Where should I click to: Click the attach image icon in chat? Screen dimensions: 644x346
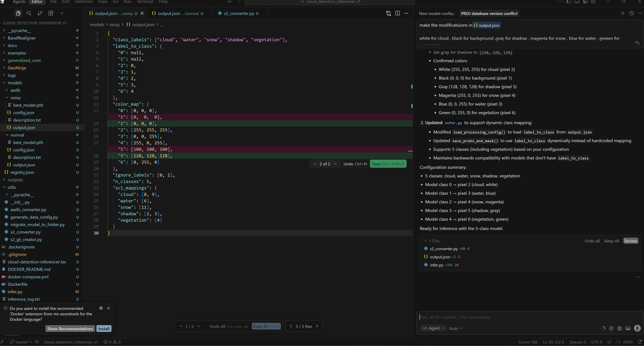click(628, 328)
